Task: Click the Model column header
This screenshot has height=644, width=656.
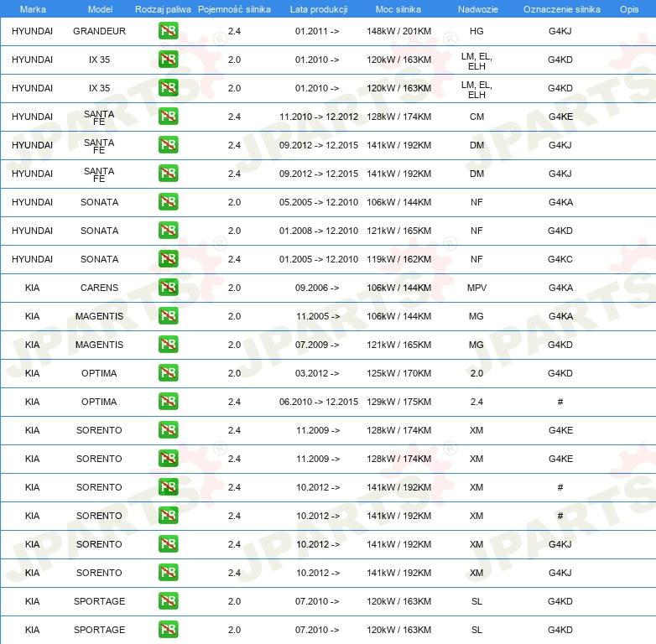Action: point(99,8)
